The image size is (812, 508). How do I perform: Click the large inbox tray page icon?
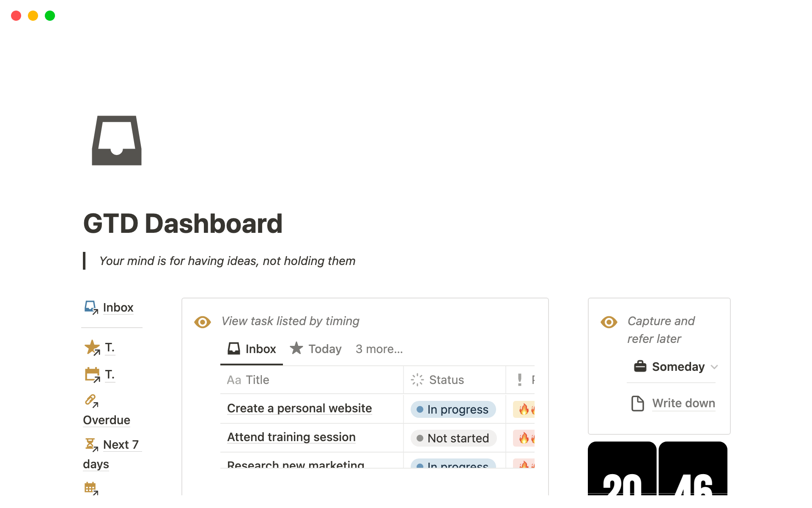pyautogui.click(x=117, y=141)
